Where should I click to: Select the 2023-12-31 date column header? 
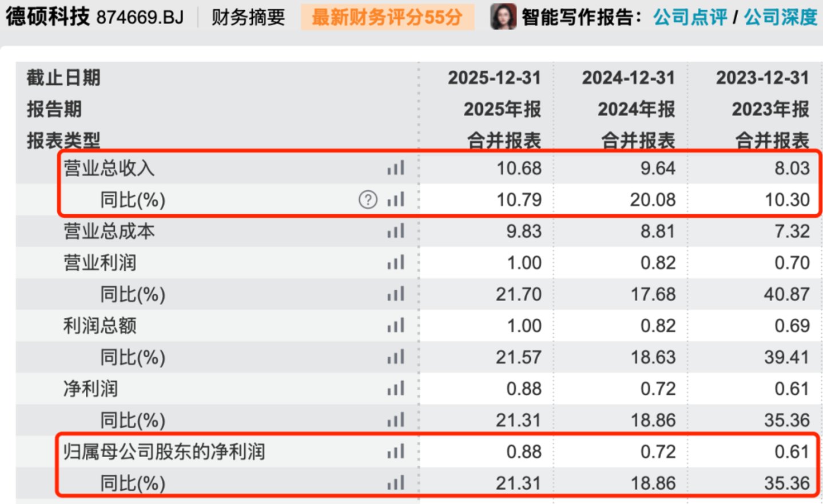tap(763, 78)
